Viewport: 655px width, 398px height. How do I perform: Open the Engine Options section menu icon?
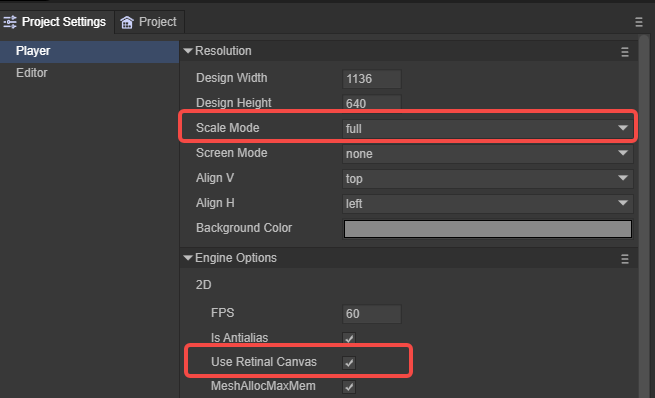(x=625, y=259)
